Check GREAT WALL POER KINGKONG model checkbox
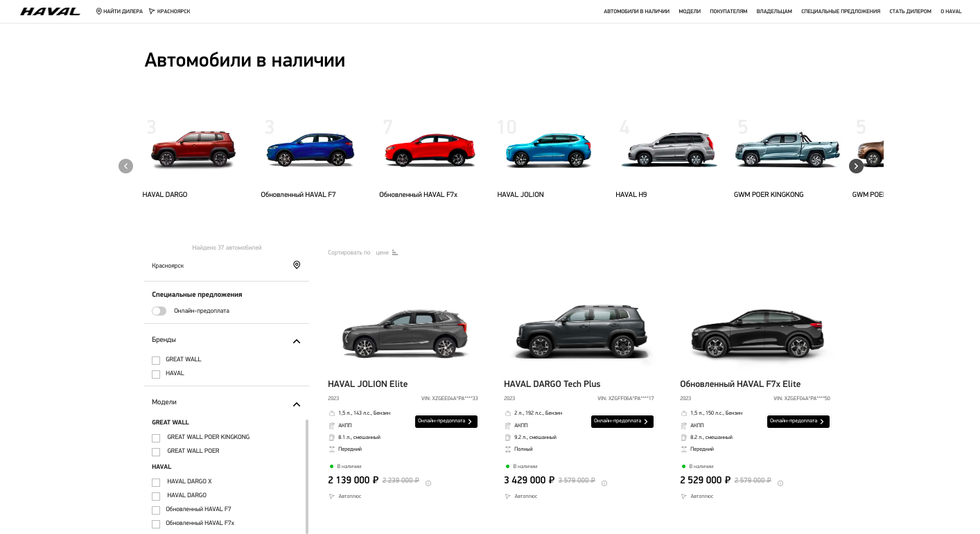 156,438
